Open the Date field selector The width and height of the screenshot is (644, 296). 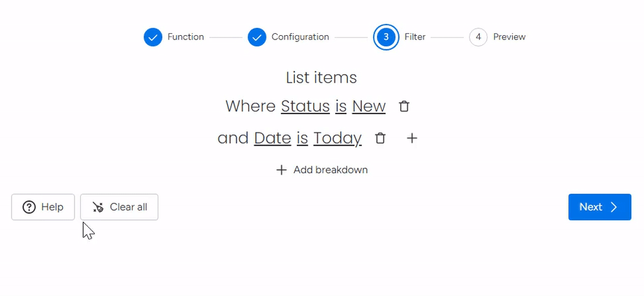(272, 138)
